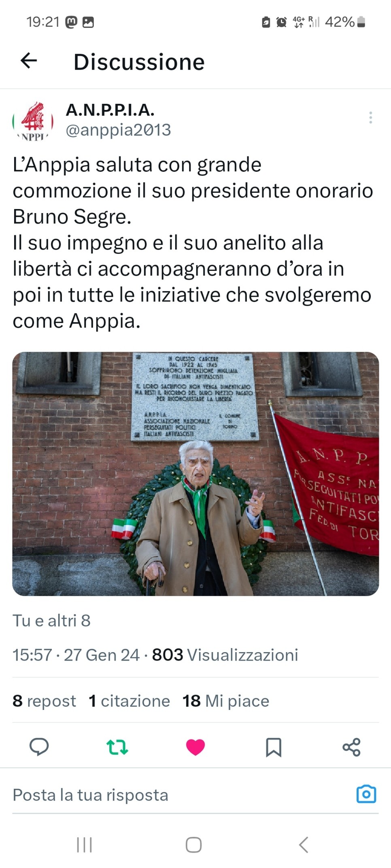
Task: View the 1 citazione list
Action: 129,701
